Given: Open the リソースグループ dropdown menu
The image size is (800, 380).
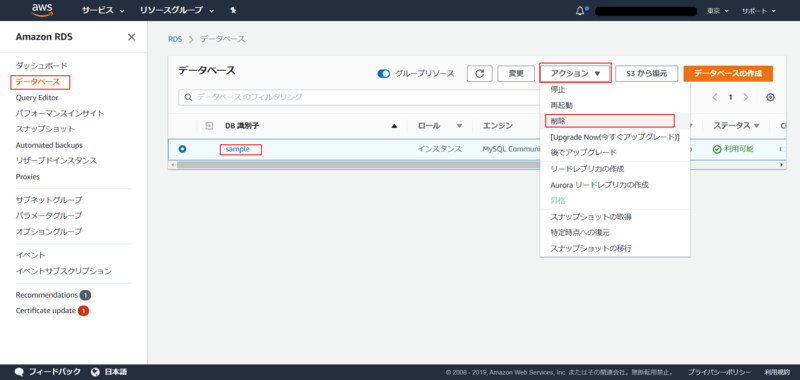Looking at the screenshot, I should click(177, 10).
